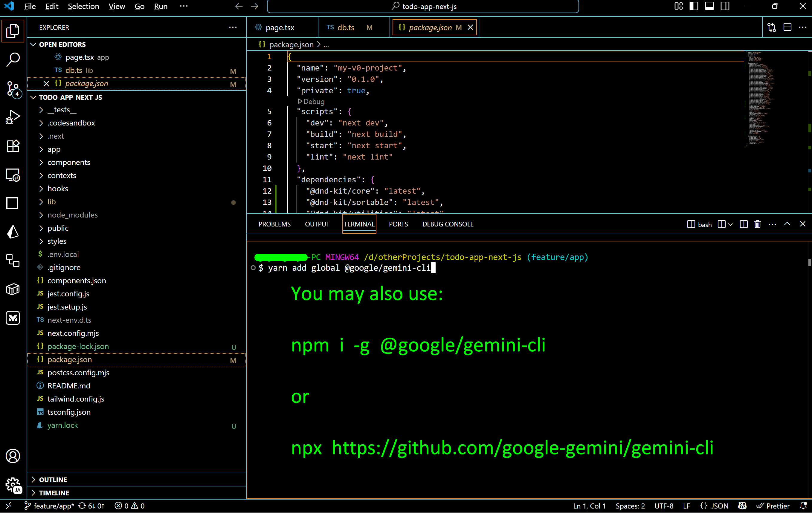Switch to the page.tsx editor tab
Screen dimensions: 812x513
pyautogui.click(x=282, y=27)
